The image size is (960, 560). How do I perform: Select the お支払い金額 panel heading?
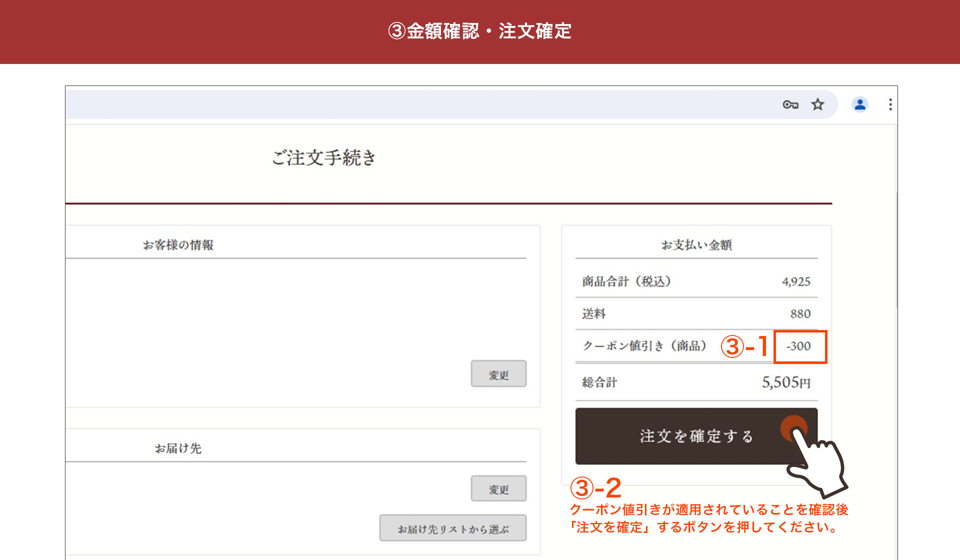pyautogui.click(x=697, y=244)
